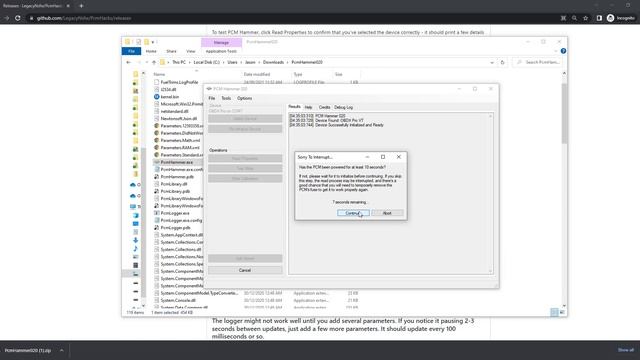Click the purple Manage ribbon tab

click(x=221, y=42)
